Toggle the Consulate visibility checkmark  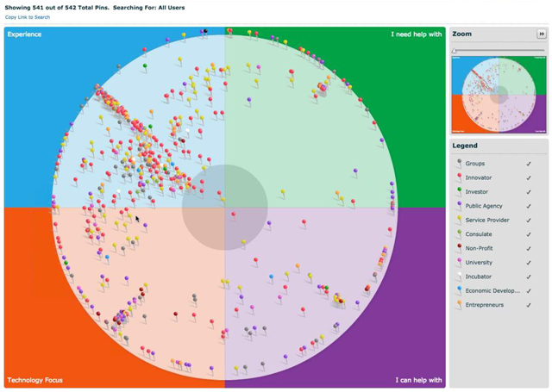pyautogui.click(x=529, y=234)
